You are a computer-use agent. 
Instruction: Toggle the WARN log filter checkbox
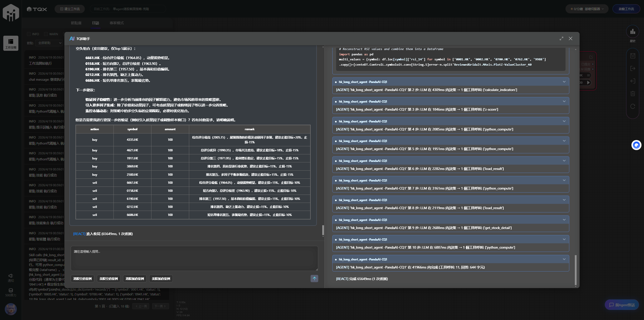click(46, 34)
